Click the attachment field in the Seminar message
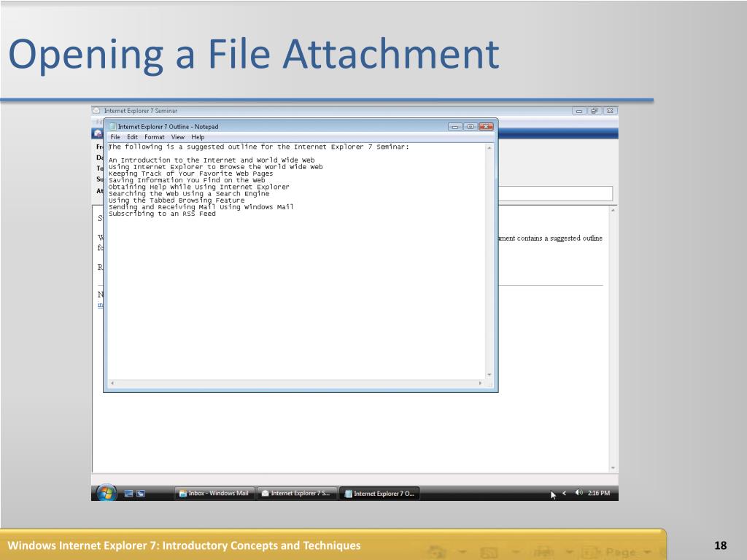This screenshot has width=747, height=560. click(x=555, y=193)
